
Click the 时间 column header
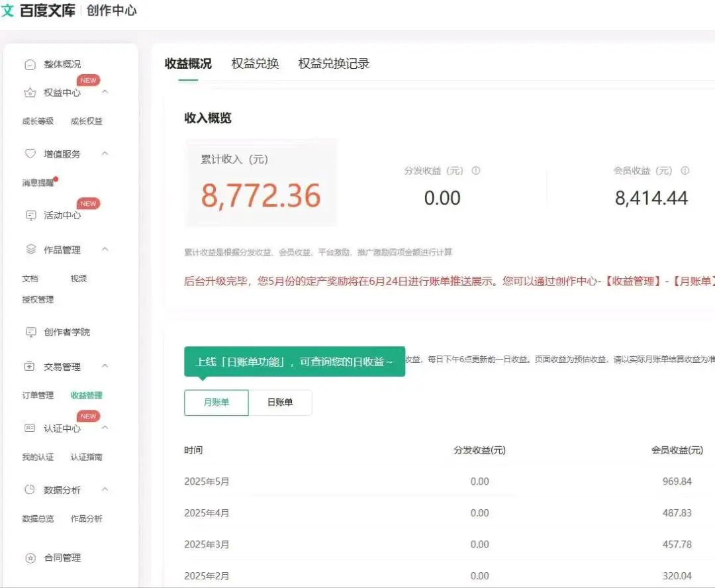click(193, 450)
